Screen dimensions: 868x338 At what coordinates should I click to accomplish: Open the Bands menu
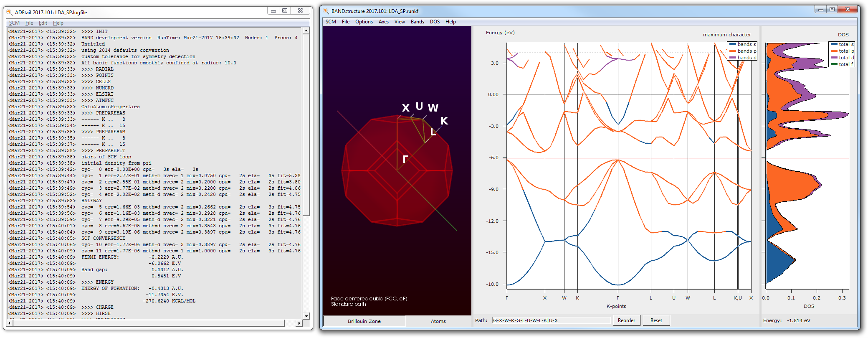point(417,22)
